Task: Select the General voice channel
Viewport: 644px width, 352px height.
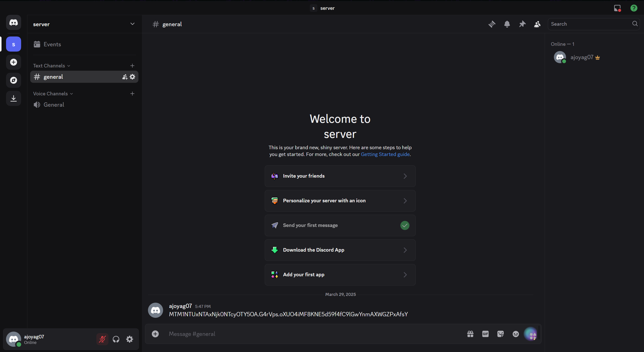Action: pyautogui.click(x=54, y=104)
